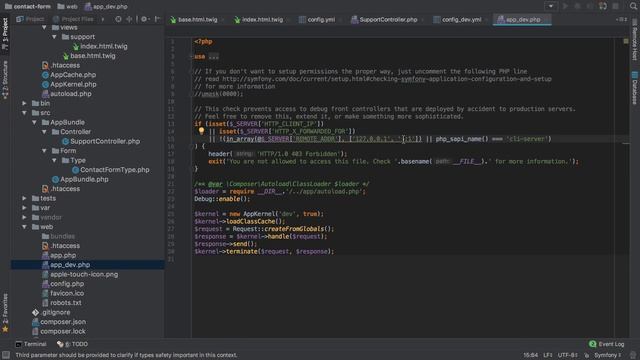Open the Remote Host side panel
640x360 pixels.
click(x=635, y=40)
